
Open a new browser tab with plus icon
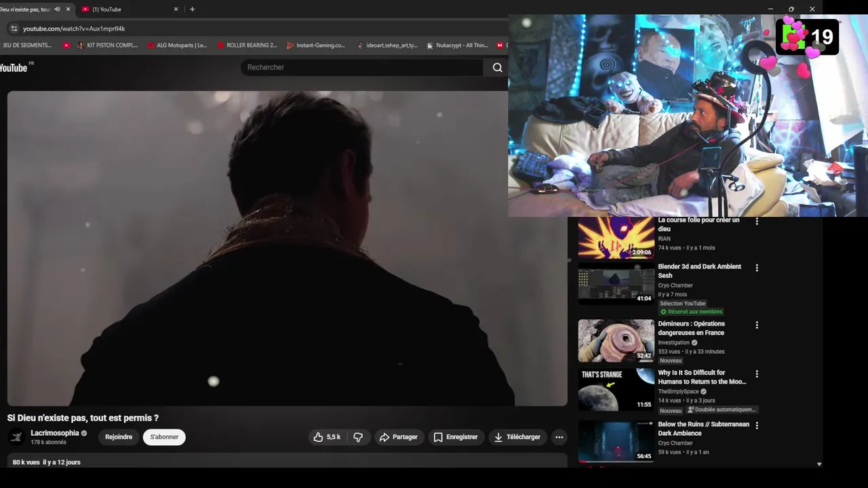point(192,9)
